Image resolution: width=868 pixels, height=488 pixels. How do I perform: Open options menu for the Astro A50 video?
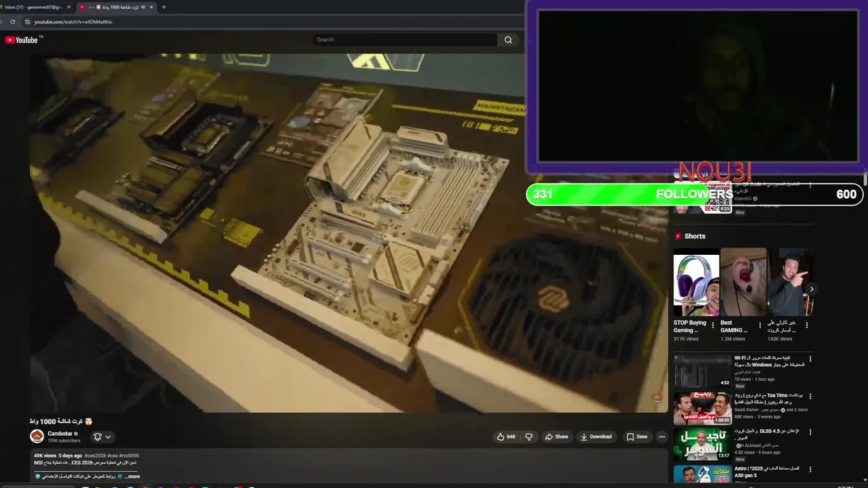(810, 469)
